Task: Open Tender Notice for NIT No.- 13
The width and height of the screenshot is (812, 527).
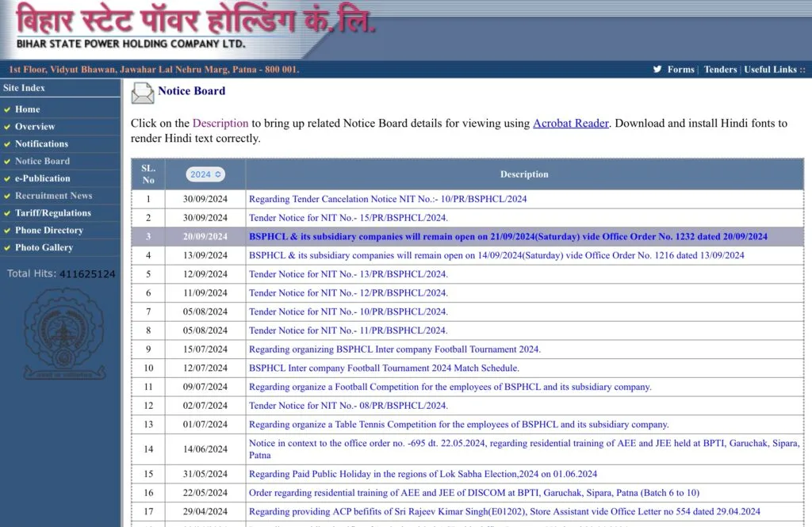Action: click(349, 274)
